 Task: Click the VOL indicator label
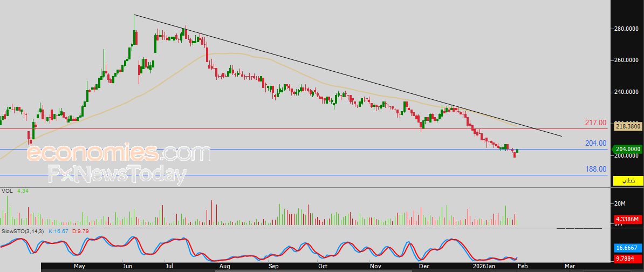[x=6, y=191]
